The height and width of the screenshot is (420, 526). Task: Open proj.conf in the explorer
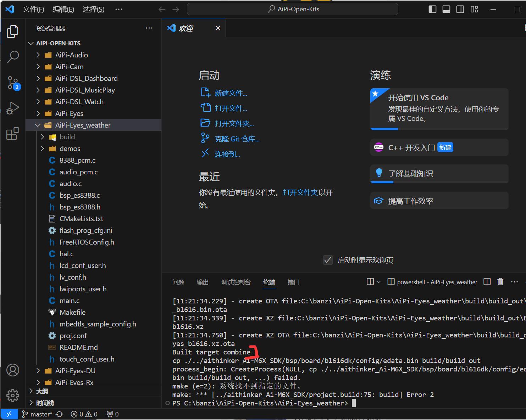(94, 336)
